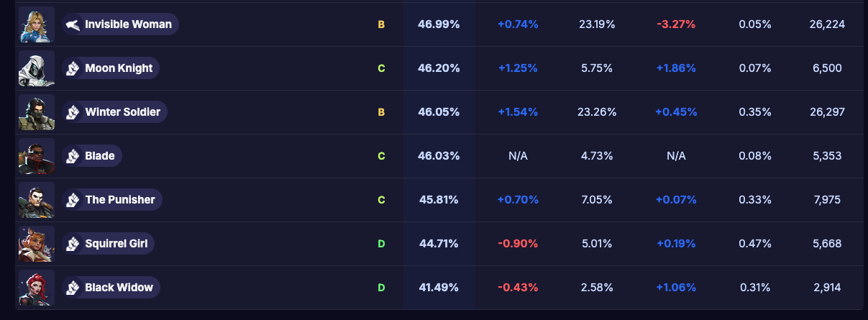Image resolution: width=868 pixels, height=320 pixels.
Task: Click the Blade hero name
Action: click(99, 156)
